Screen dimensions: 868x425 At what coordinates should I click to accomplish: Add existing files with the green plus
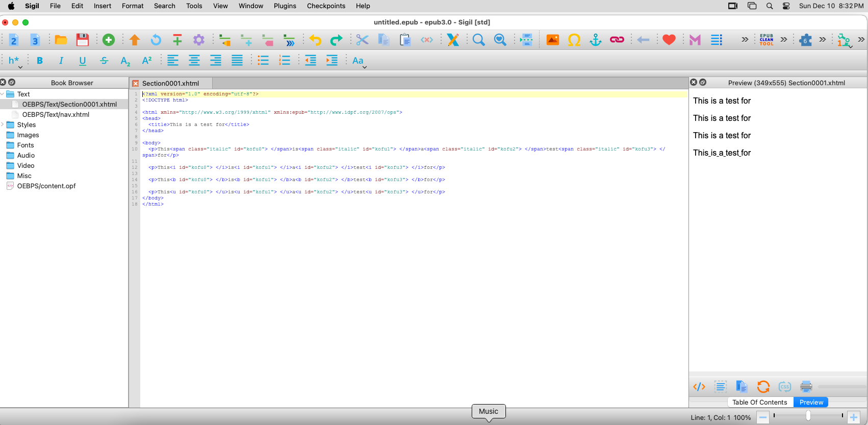coord(109,40)
